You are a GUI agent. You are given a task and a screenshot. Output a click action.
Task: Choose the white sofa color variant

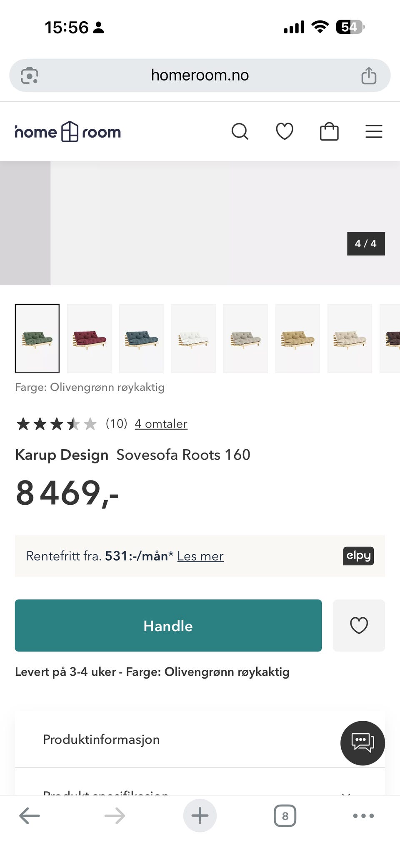pos(193,338)
